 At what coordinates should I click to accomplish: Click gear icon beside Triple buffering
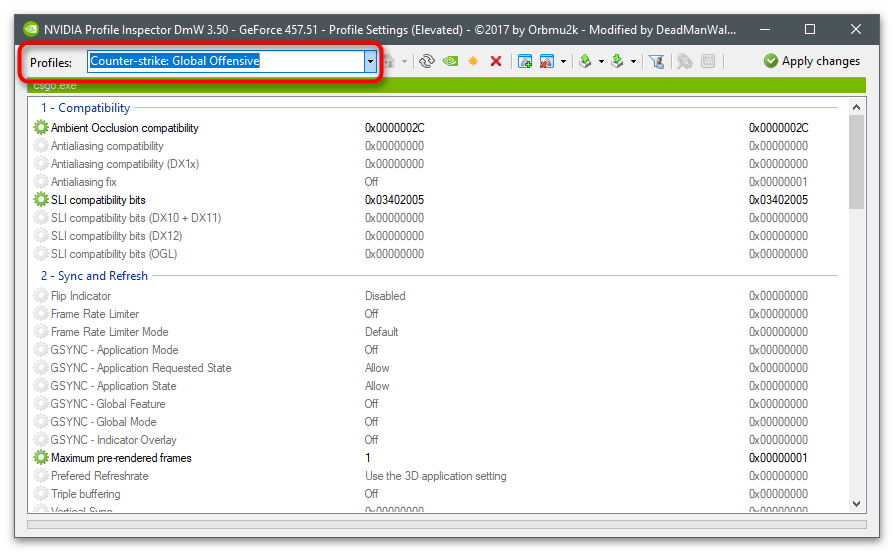(x=40, y=493)
